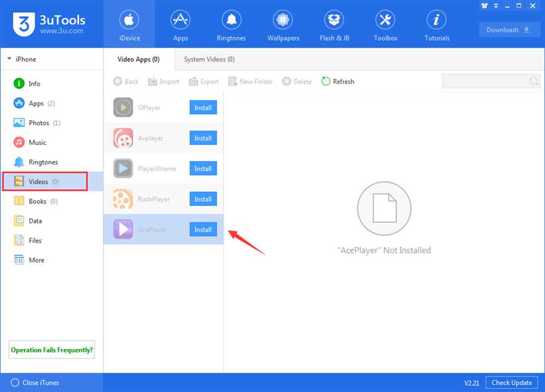
Task: Go to the Wallpapers section
Action: pyautogui.click(x=283, y=25)
